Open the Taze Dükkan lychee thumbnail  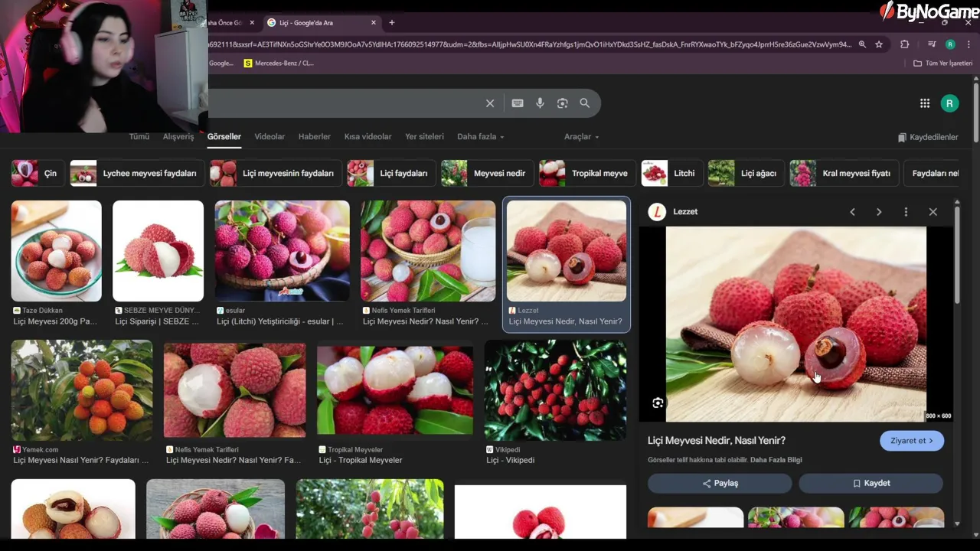tap(57, 251)
